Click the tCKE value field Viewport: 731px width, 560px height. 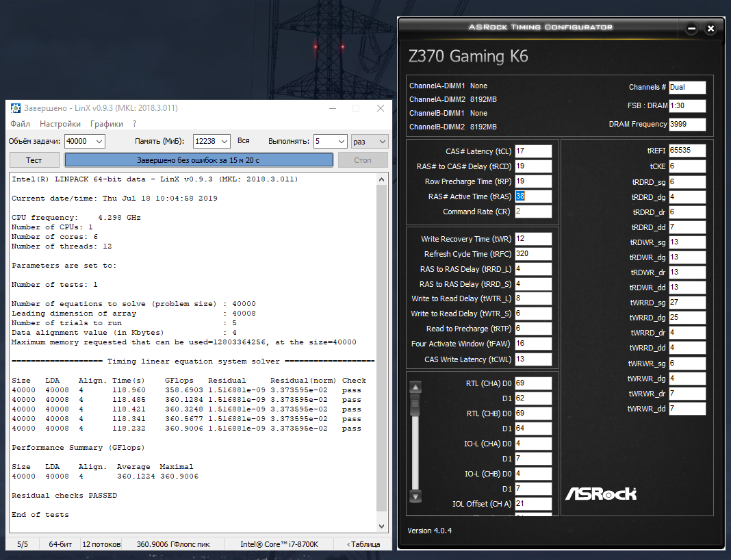pyautogui.click(x=687, y=166)
